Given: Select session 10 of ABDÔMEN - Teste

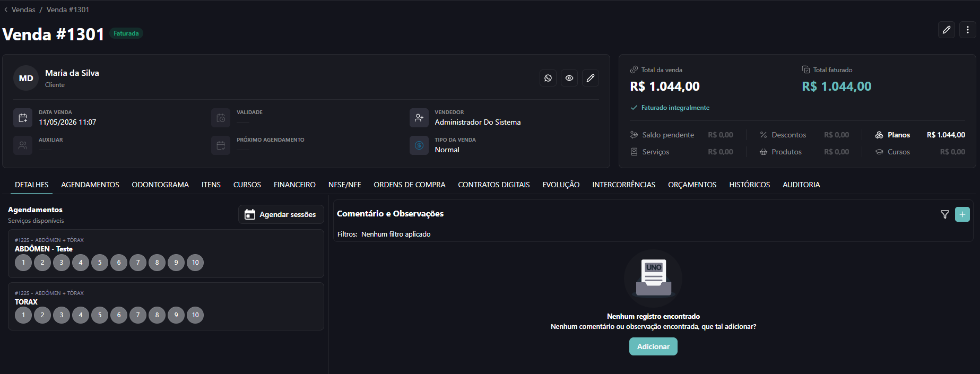Looking at the screenshot, I should click(x=195, y=263).
